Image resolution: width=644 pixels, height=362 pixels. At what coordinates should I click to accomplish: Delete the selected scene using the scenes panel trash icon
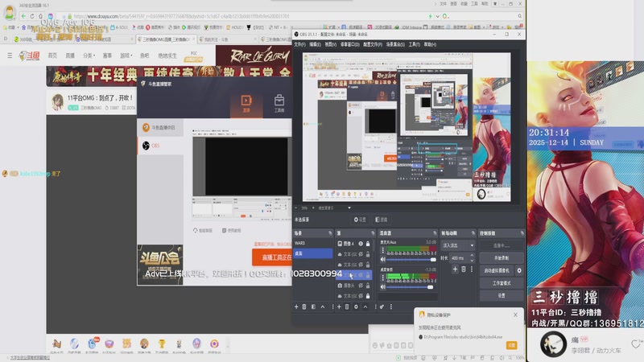[x=304, y=306]
